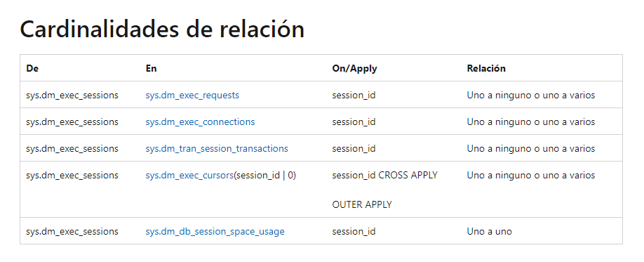Click the OUTER APPLY text

pos(362,204)
